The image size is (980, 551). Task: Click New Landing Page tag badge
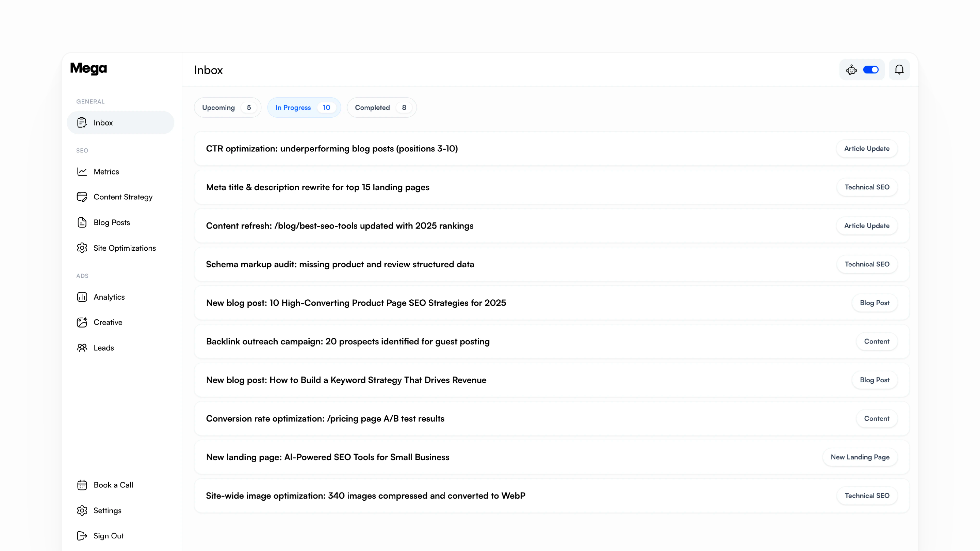(x=860, y=457)
